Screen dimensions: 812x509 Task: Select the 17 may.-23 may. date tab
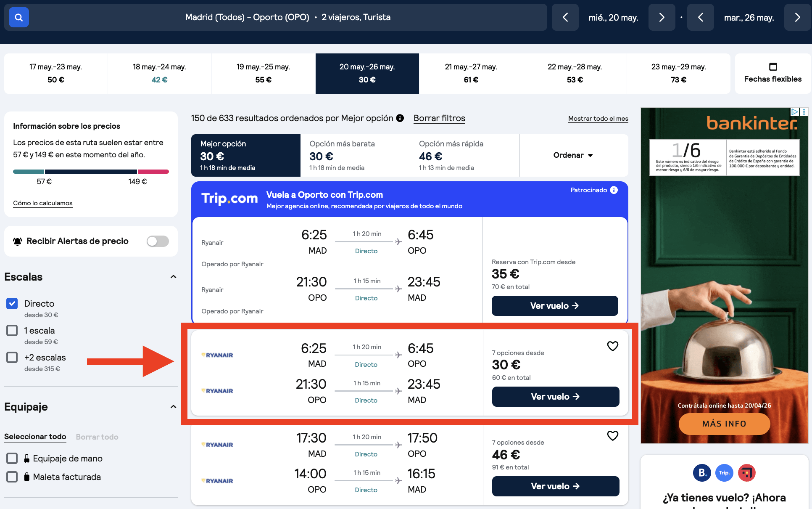(x=56, y=73)
